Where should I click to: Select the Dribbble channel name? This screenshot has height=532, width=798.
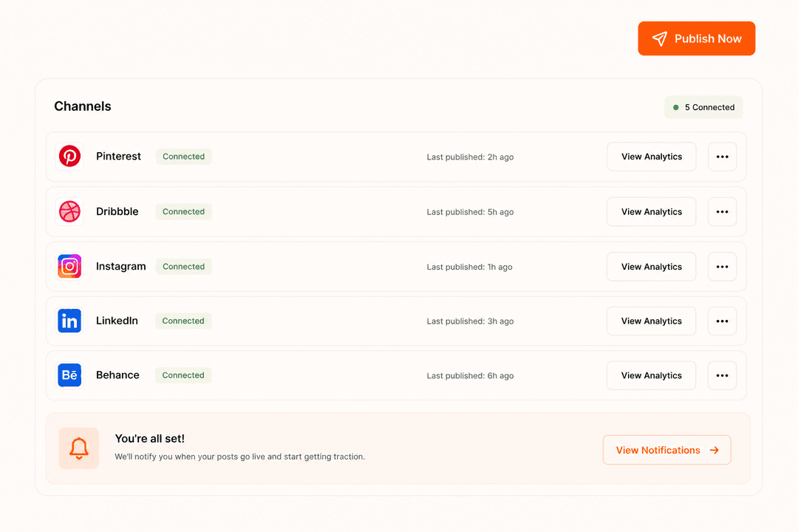click(x=117, y=211)
